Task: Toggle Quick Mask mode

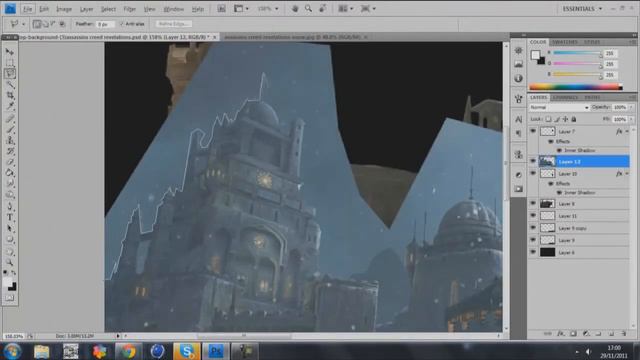Action: pyautogui.click(x=10, y=298)
